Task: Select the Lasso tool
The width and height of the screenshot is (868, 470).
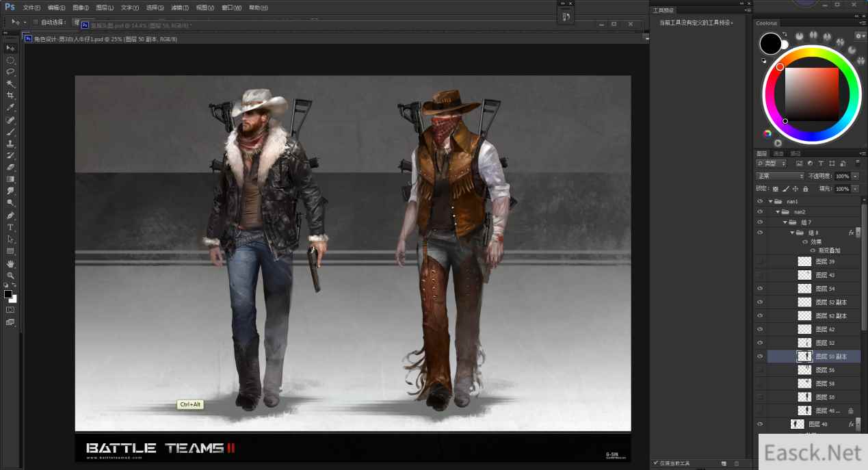Action: click(10, 71)
